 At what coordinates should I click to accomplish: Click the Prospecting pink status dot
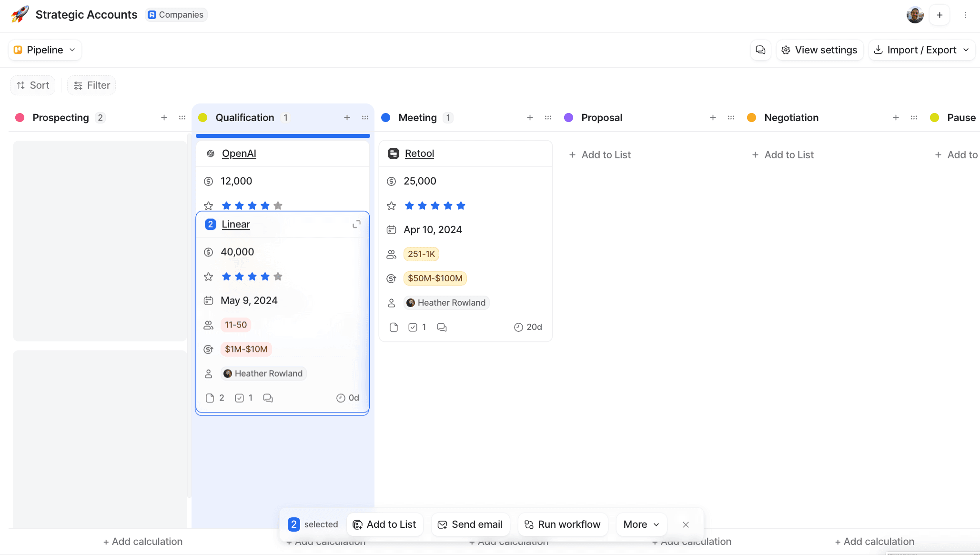point(20,118)
